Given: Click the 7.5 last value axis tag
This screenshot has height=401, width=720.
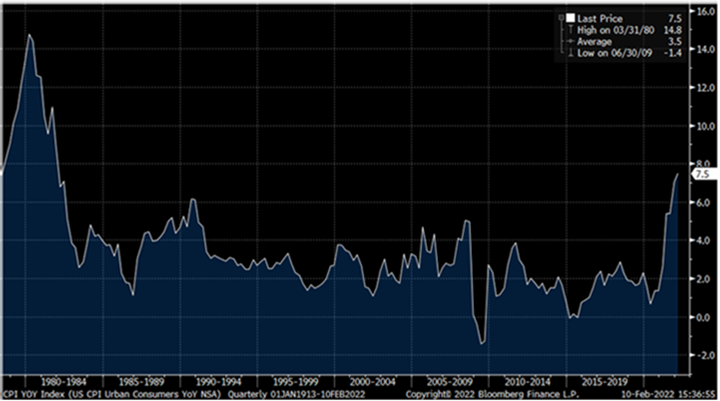Looking at the screenshot, I should tap(699, 174).
